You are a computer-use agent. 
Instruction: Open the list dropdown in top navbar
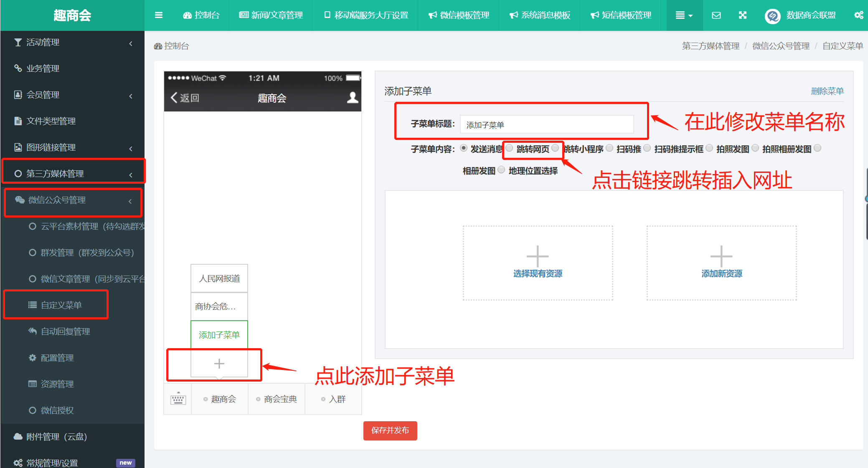pyautogui.click(x=684, y=15)
